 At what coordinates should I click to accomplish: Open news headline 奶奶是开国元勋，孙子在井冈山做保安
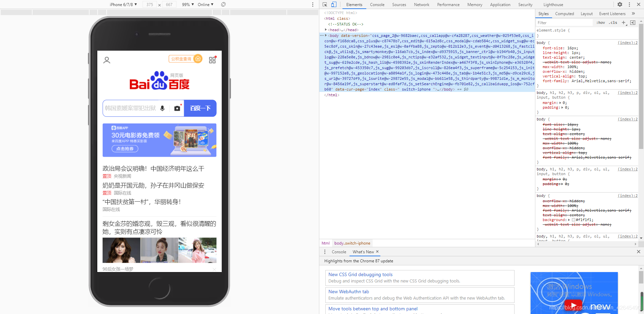click(x=153, y=185)
